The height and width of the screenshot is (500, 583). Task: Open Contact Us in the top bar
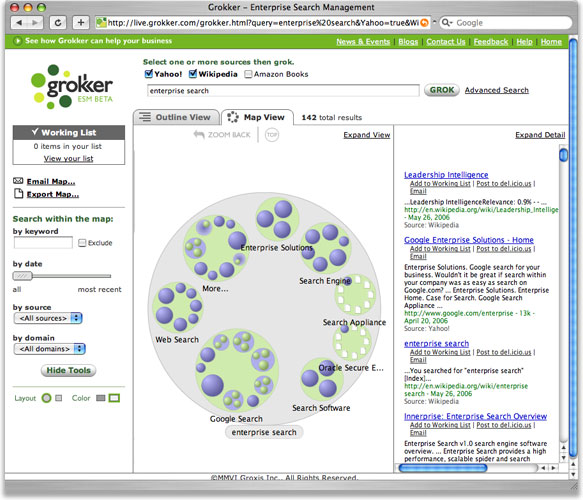[x=446, y=42]
